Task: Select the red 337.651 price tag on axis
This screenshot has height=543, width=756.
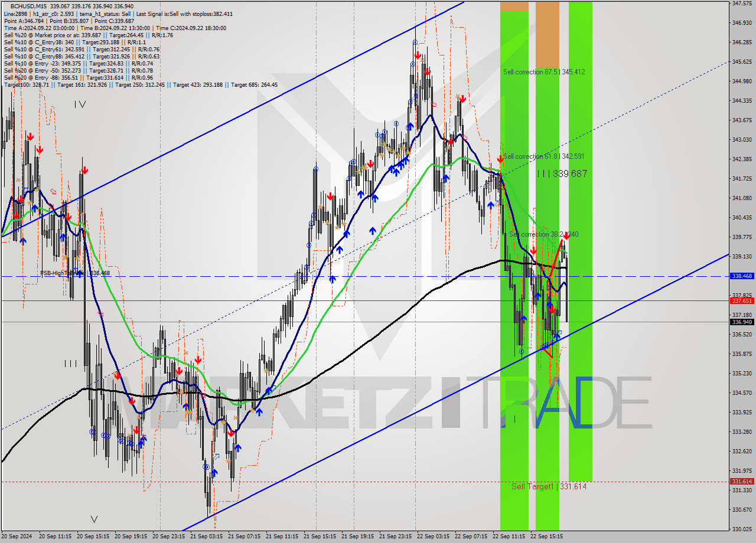Action: coord(742,300)
